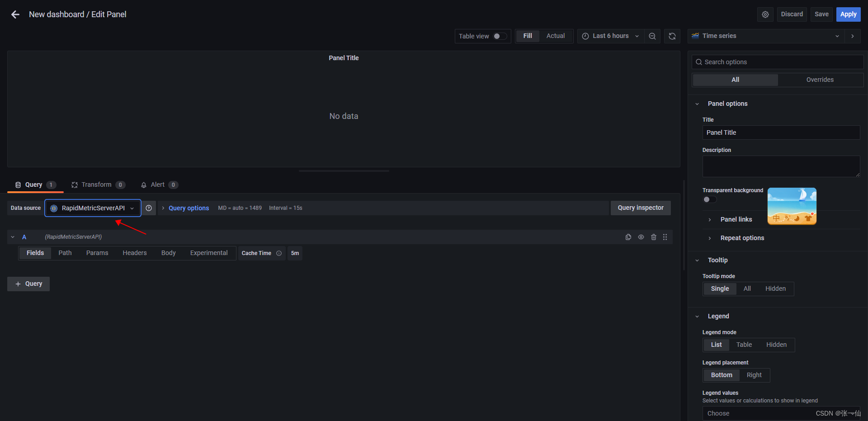
Task: Open query help with the question mark icon
Action: pyautogui.click(x=149, y=208)
